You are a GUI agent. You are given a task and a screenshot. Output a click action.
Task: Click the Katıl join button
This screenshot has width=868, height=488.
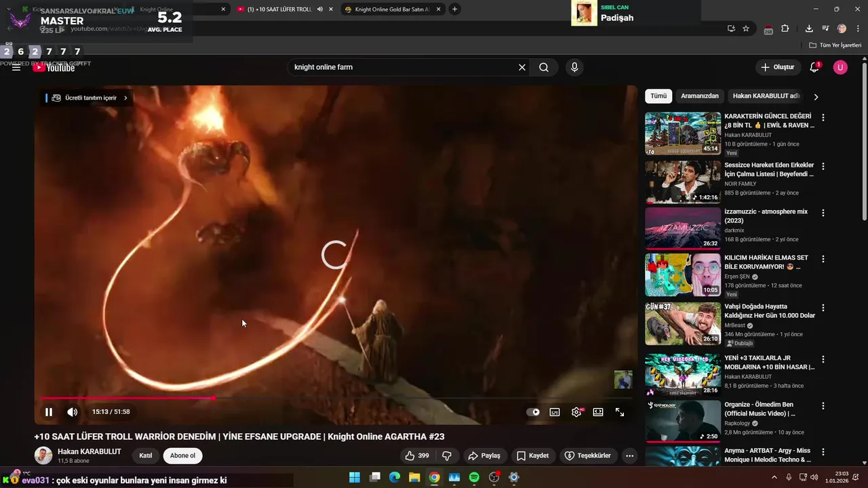pyautogui.click(x=146, y=455)
